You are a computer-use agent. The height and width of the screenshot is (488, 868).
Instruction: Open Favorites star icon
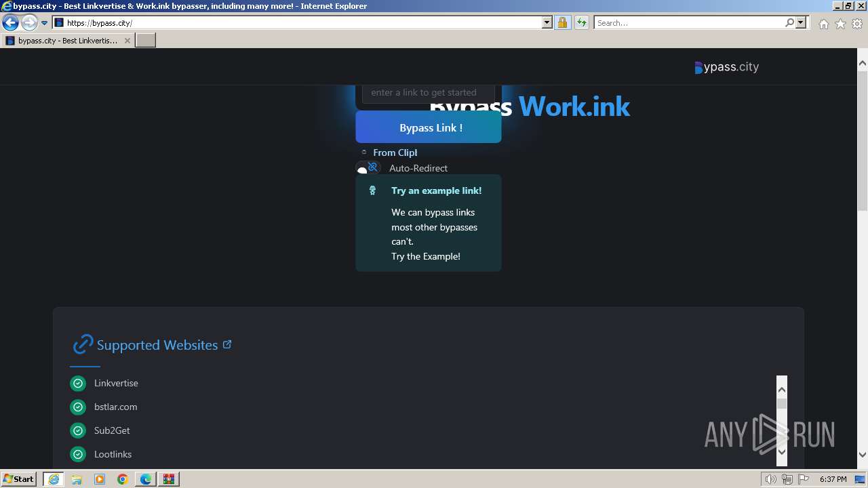pyautogui.click(x=840, y=24)
